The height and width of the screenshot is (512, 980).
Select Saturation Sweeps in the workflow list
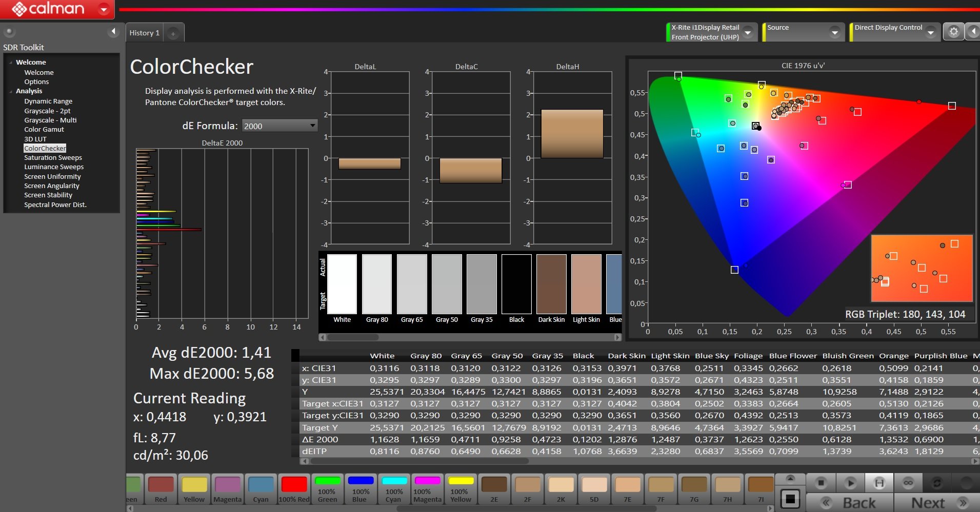click(x=53, y=158)
